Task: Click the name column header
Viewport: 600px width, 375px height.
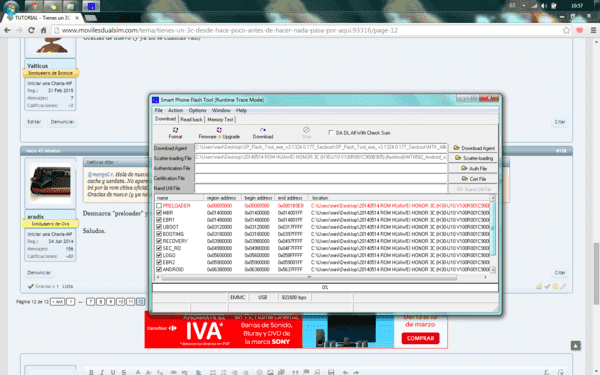Action: [179, 198]
